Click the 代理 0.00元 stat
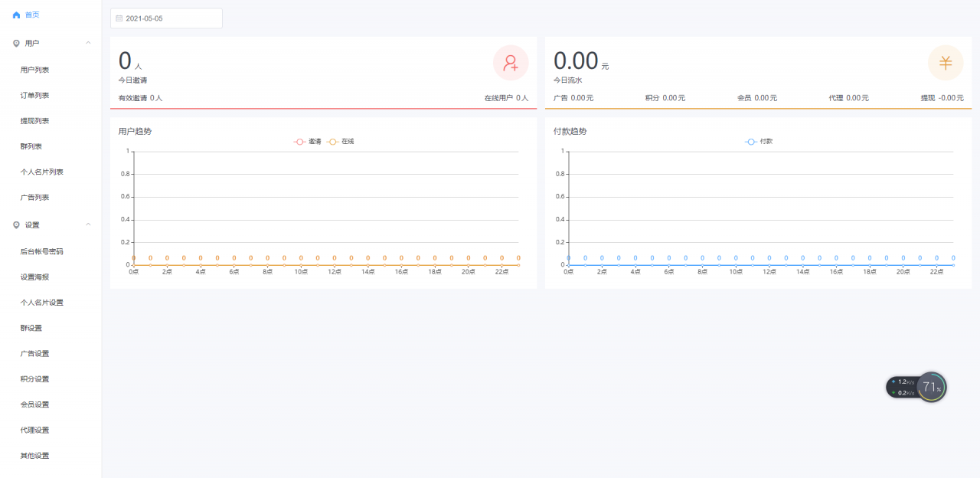The width and height of the screenshot is (980, 478). 849,98
